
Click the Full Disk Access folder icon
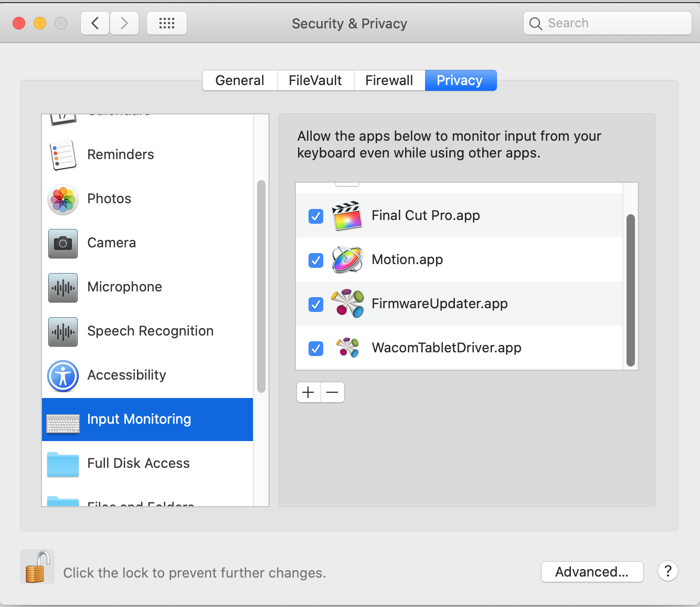click(63, 464)
